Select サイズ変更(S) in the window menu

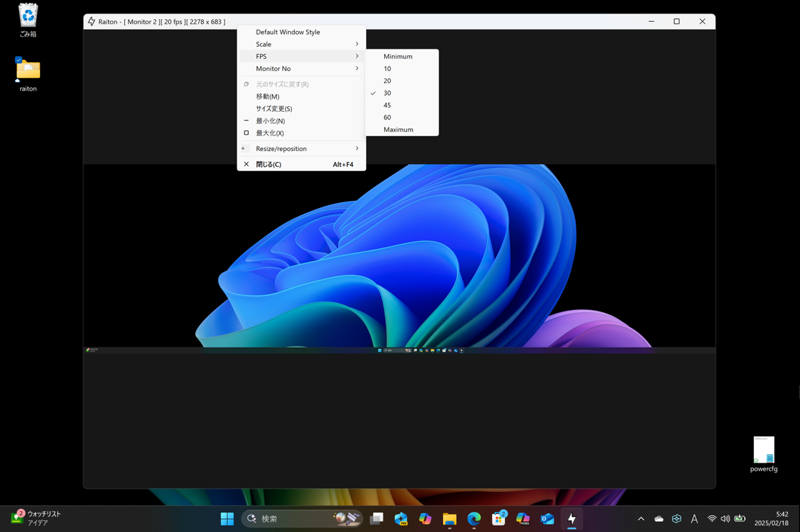click(x=301, y=109)
